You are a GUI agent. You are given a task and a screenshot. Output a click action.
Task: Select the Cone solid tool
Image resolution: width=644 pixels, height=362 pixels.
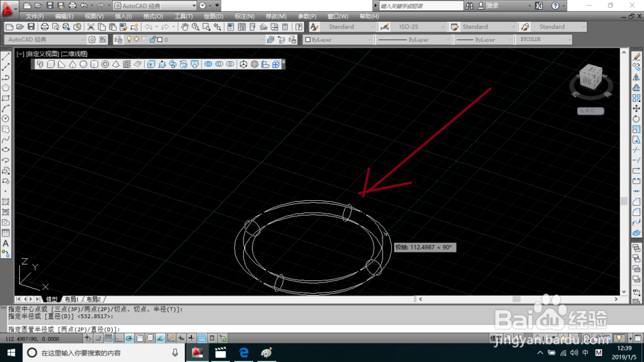(x=72, y=64)
